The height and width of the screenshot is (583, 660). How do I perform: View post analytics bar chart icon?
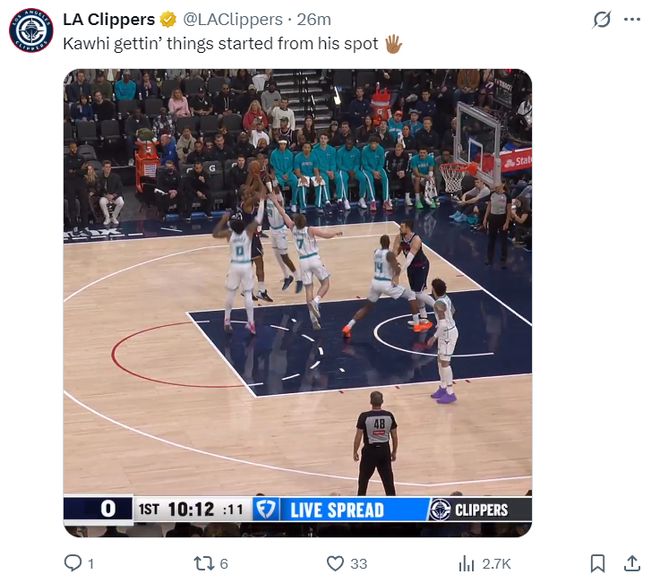pyautogui.click(x=466, y=563)
